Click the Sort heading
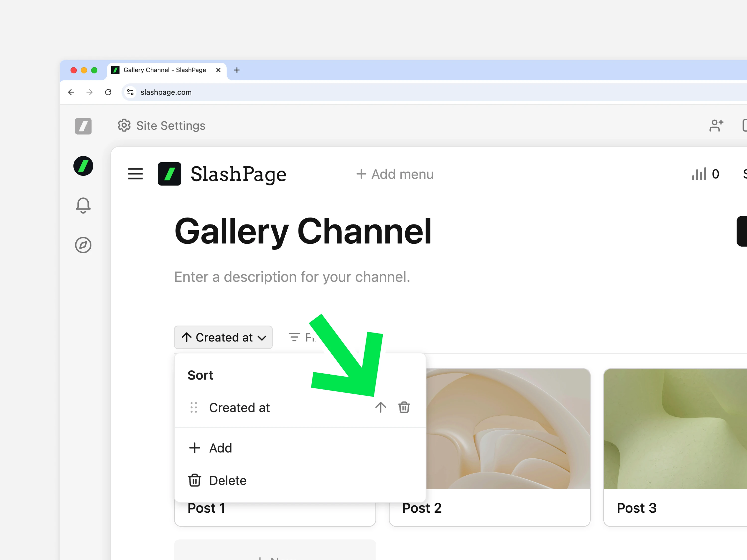The height and width of the screenshot is (560, 747). 200,375
